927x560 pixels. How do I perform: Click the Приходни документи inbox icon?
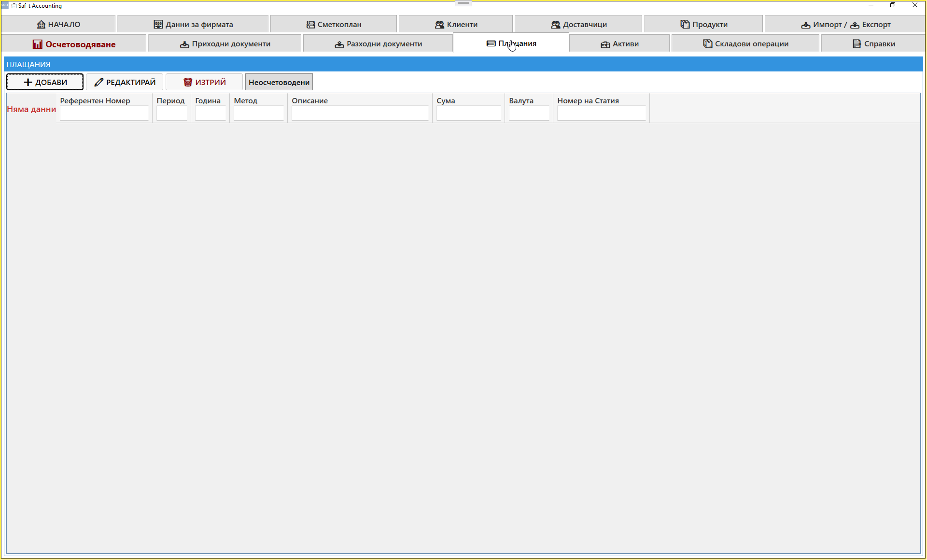[184, 44]
